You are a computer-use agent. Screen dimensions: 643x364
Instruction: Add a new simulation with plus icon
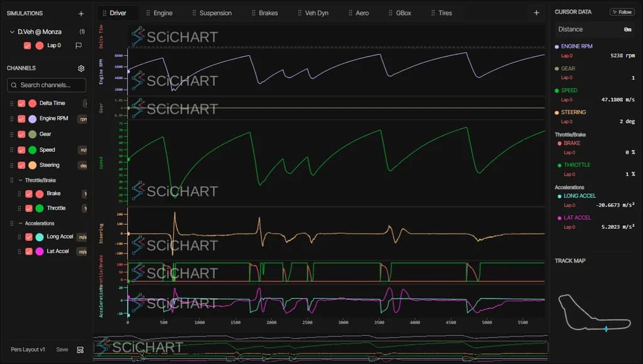[x=81, y=14]
